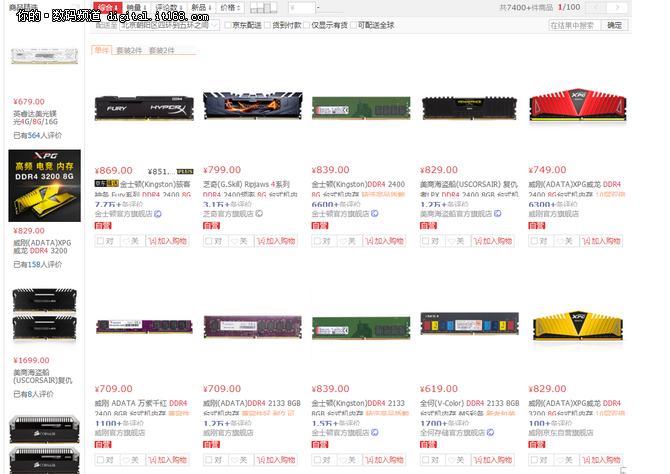The height and width of the screenshot is (474, 670).
Task: Open Kingston HyperX Fury product image
Action: tap(144, 108)
